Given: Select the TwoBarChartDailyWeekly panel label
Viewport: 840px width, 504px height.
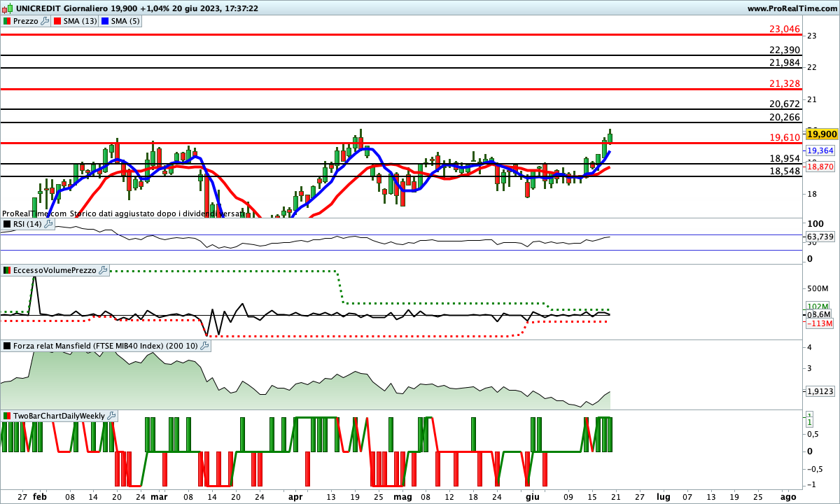Looking at the screenshot, I should coord(59,416).
